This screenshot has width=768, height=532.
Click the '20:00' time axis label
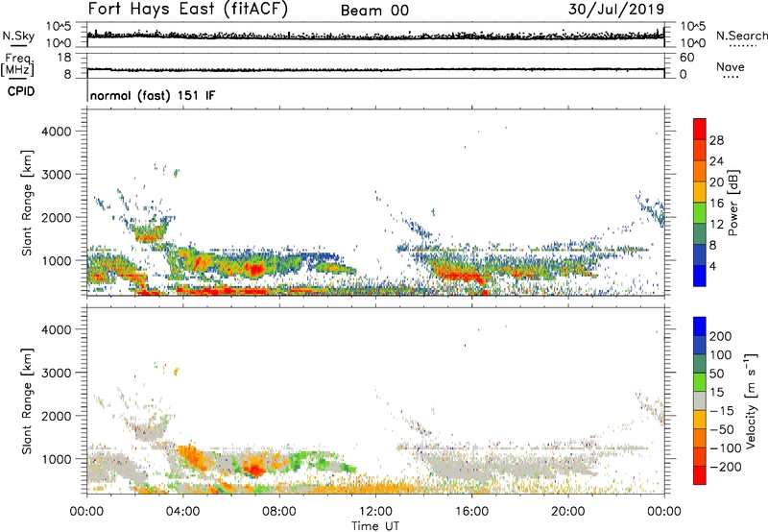pyautogui.click(x=567, y=512)
